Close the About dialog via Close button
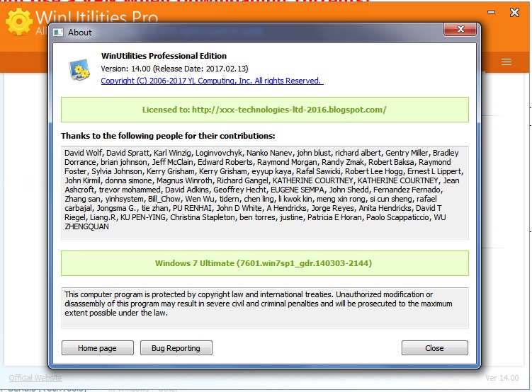This screenshot has width=532, height=392. [x=435, y=348]
